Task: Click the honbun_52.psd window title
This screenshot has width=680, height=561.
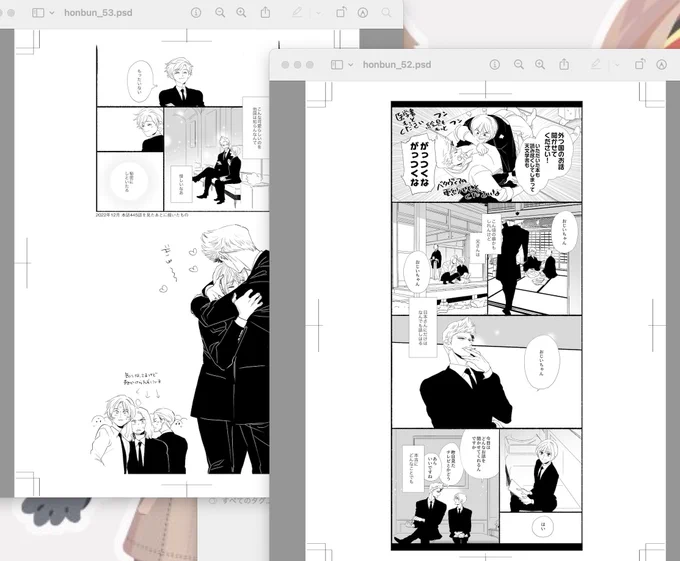Action: pos(397,65)
